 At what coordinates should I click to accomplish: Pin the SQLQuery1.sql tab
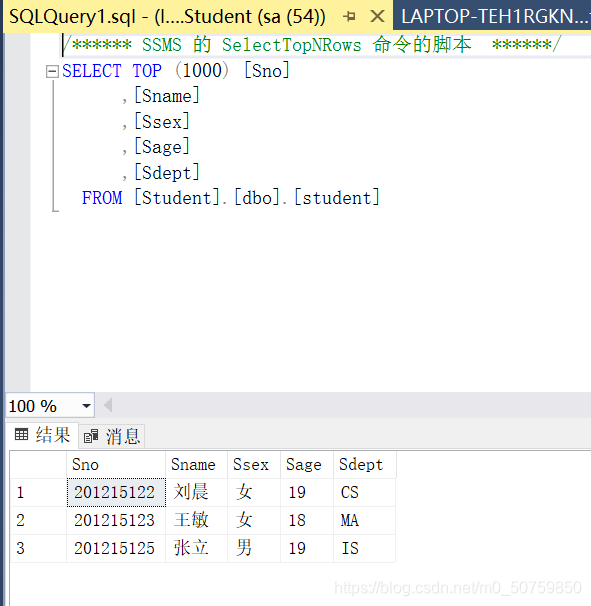pyautogui.click(x=349, y=16)
